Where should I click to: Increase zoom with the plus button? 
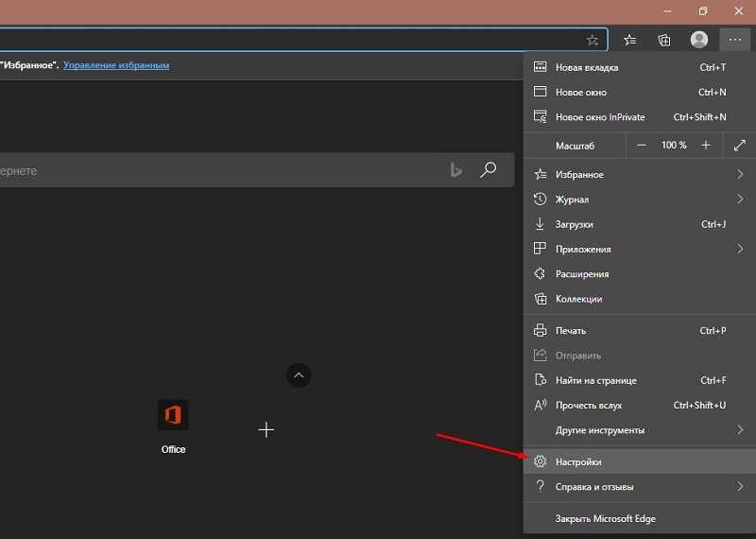click(706, 146)
